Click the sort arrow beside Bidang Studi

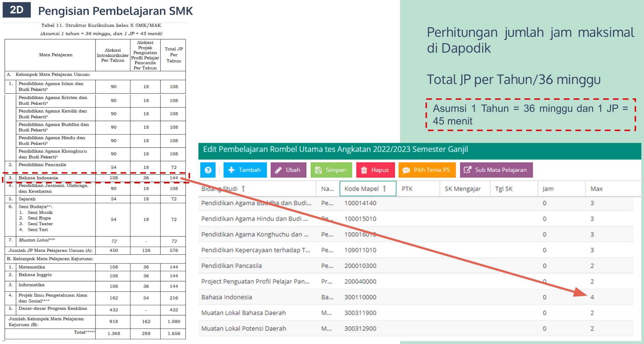pyautogui.click(x=243, y=189)
